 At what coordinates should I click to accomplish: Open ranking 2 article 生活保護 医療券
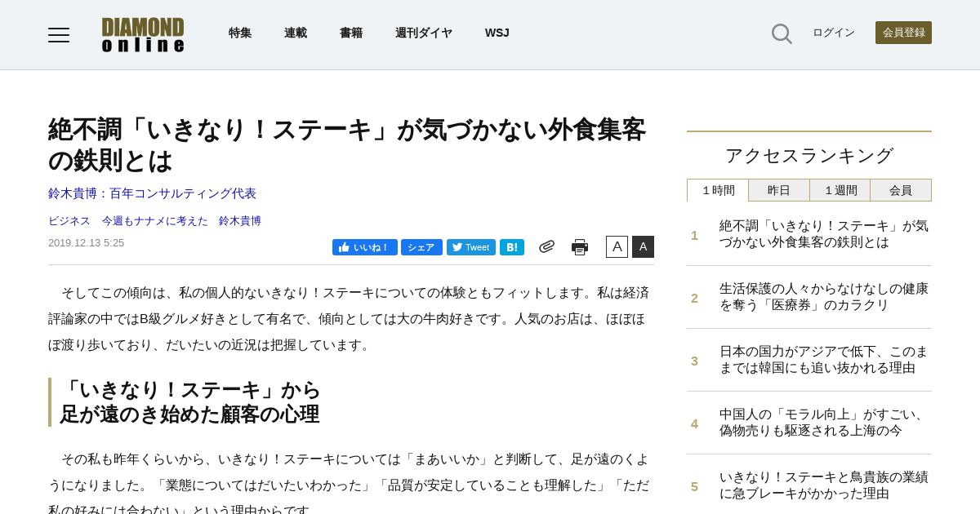click(x=824, y=297)
